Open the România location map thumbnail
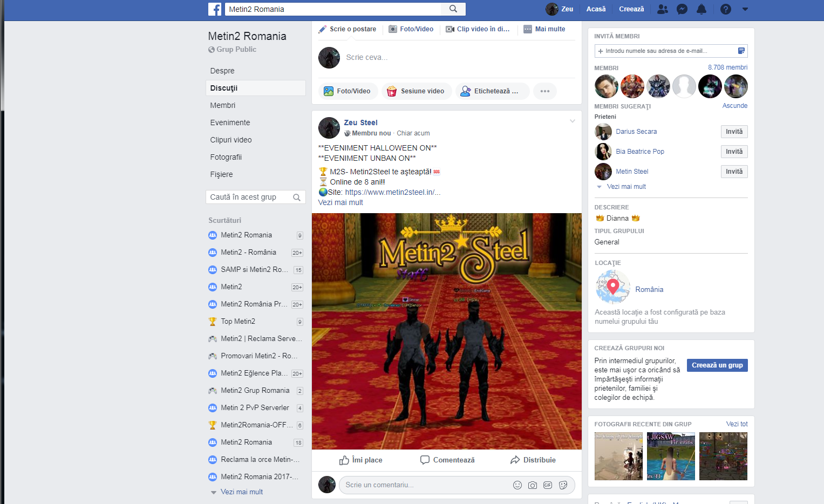Viewport: 824px width, 504px height. 613,287
